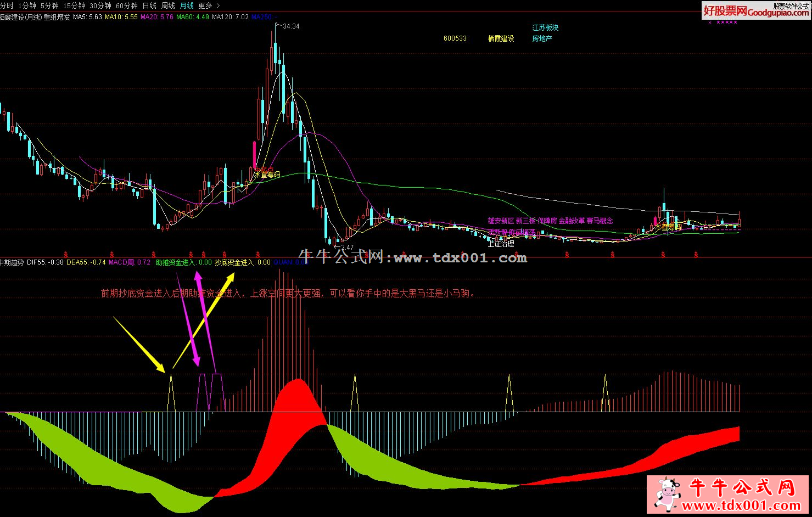Expand the arrow after 更多
This screenshot has width=812, height=517.
[x=218, y=5]
